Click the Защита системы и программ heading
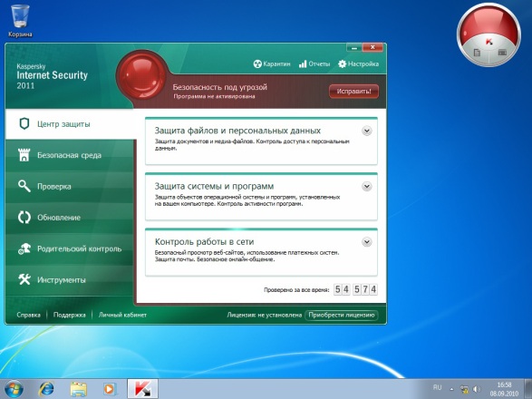 214,186
